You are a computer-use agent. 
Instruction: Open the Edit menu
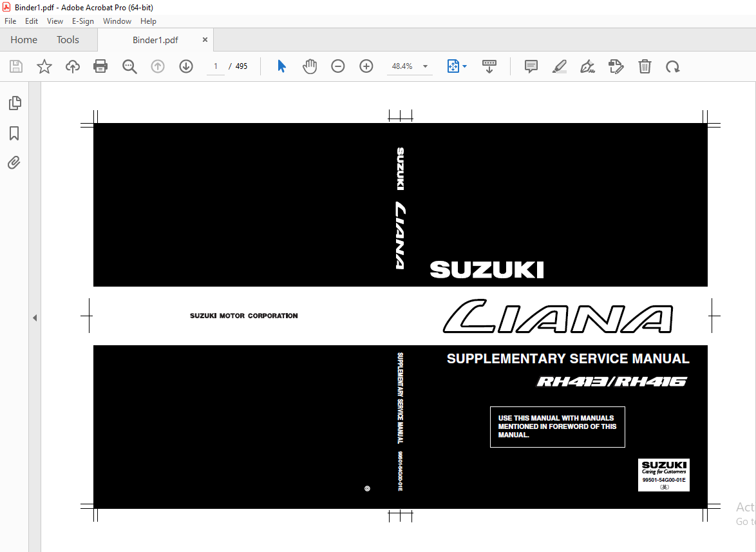(x=32, y=21)
